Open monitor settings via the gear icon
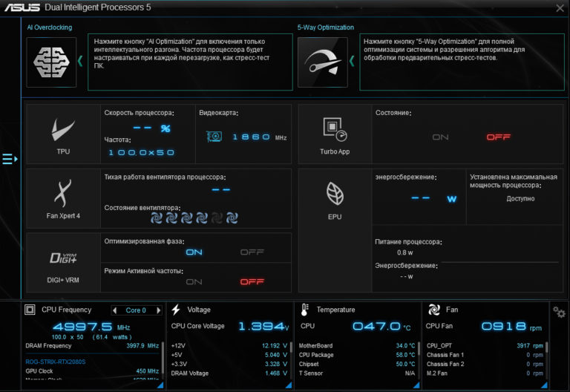Screen dimensions: 570x392 coord(559,312)
